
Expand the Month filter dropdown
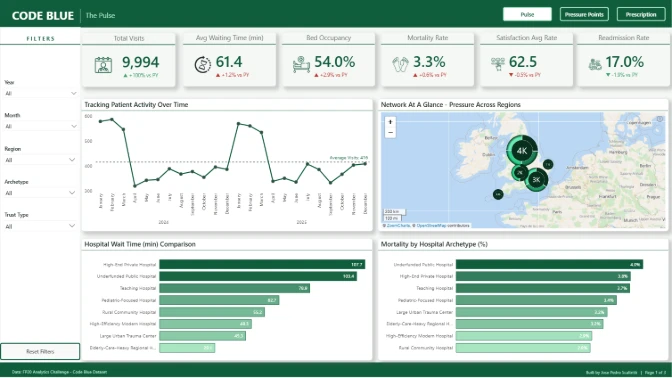coord(40,126)
